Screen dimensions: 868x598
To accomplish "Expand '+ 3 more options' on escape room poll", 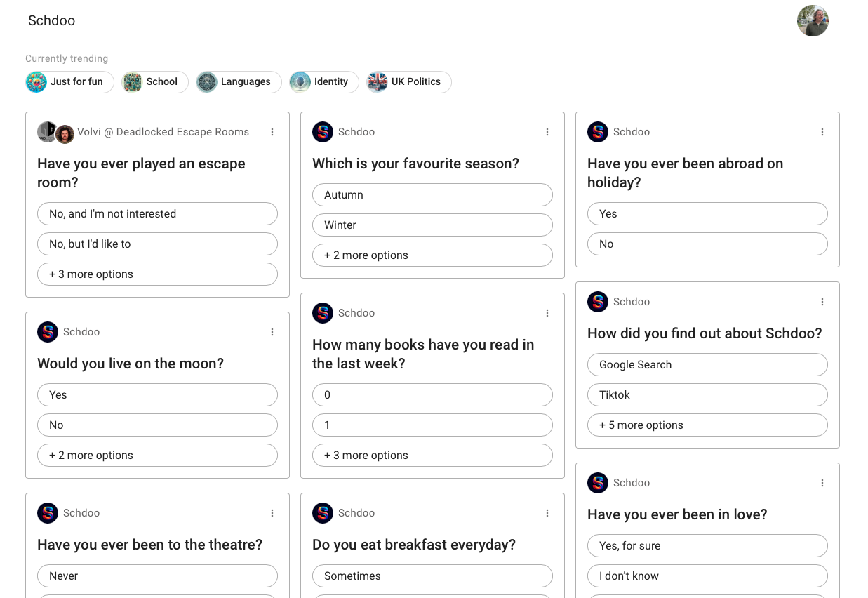I will pyautogui.click(x=157, y=274).
